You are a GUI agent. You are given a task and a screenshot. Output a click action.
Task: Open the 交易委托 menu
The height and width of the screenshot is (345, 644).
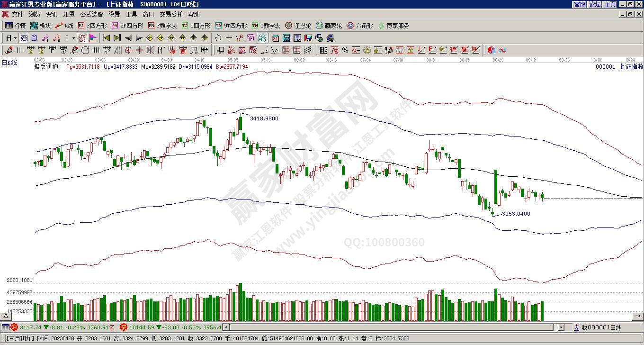pyautogui.click(x=171, y=15)
